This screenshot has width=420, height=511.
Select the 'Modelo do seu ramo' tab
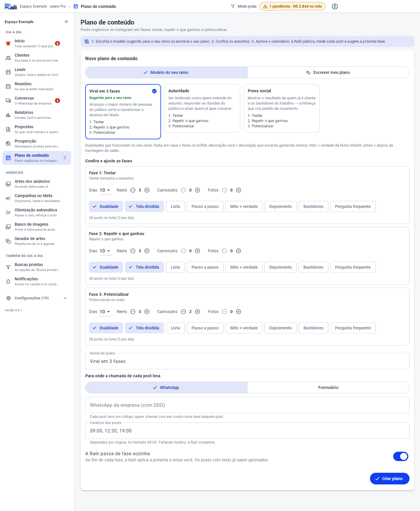pos(166,72)
